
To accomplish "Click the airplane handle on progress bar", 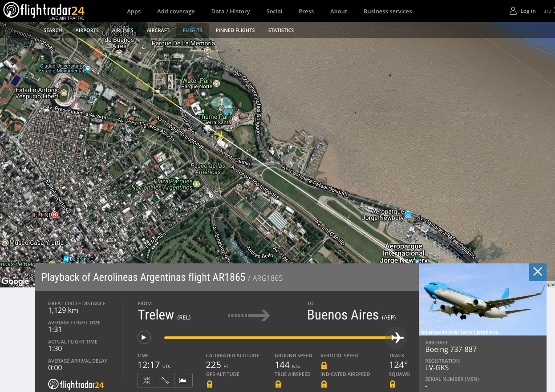I will [397, 338].
